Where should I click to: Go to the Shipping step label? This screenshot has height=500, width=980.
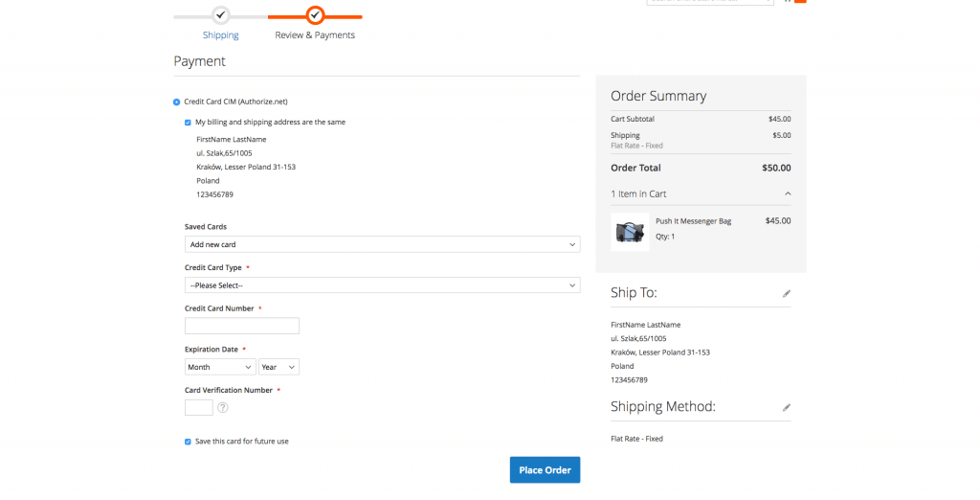221,35
